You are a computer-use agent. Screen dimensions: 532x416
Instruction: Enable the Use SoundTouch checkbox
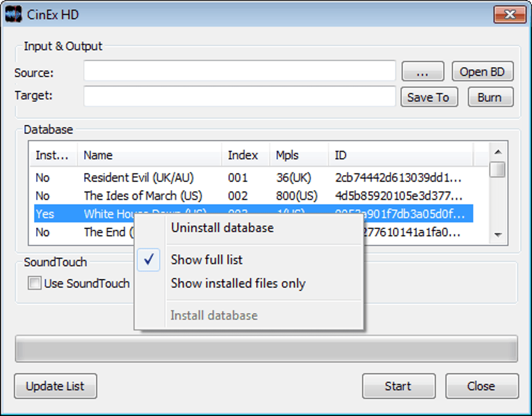point(34,283)
